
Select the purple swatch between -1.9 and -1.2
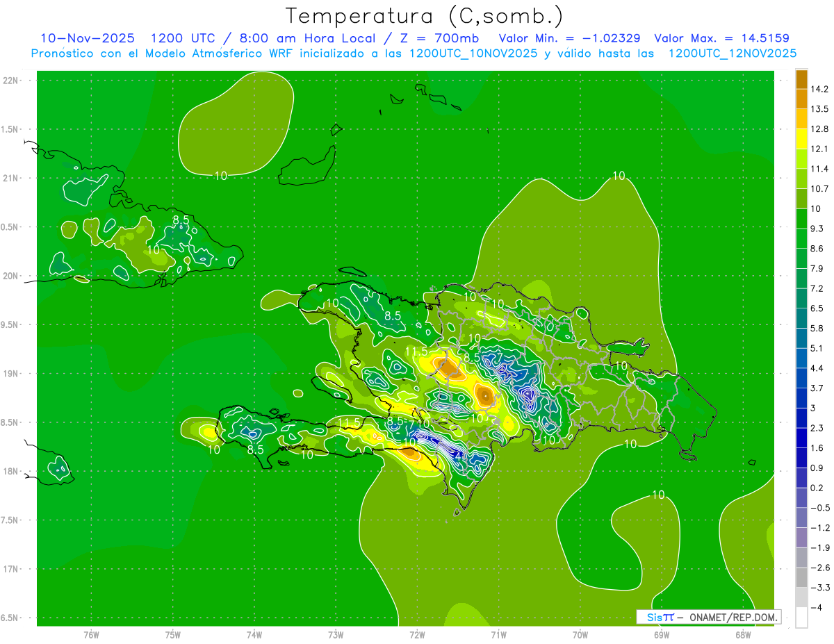coord(801,538)
